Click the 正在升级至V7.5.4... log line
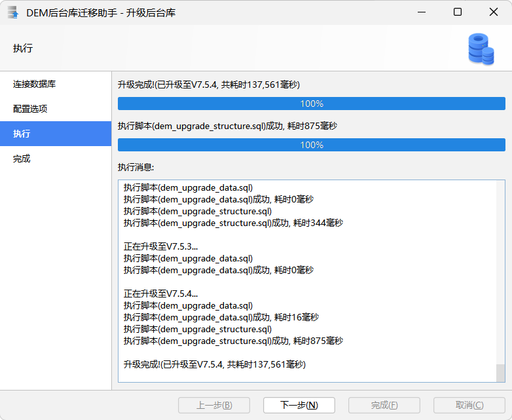This screenshot has width=512, height=420. coord(160,294)
